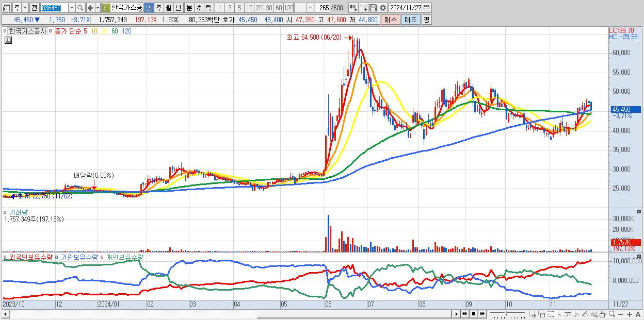This screenshot has height=320, width=644.
Task: Expand the stock code history dropdown
Action: pos(72,8)
